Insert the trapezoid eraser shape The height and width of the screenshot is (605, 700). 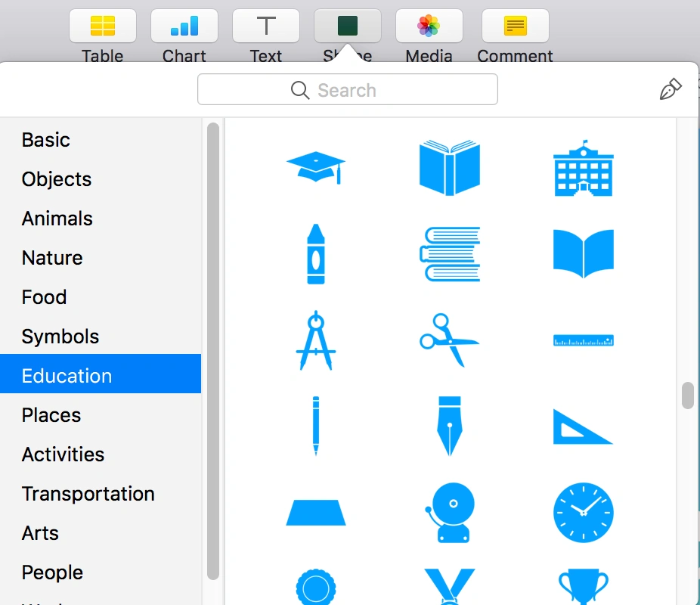point(316,513)
